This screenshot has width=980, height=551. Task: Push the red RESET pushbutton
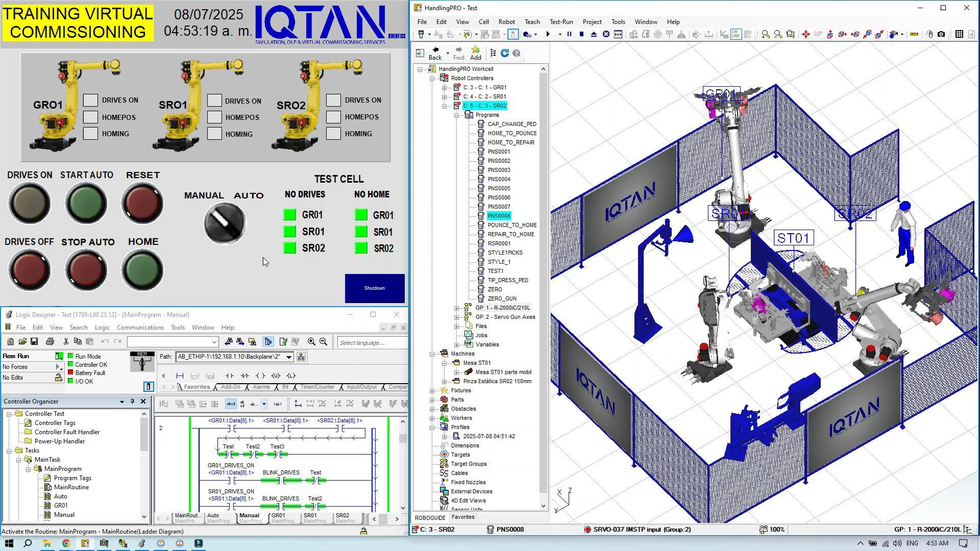point(142,204)
